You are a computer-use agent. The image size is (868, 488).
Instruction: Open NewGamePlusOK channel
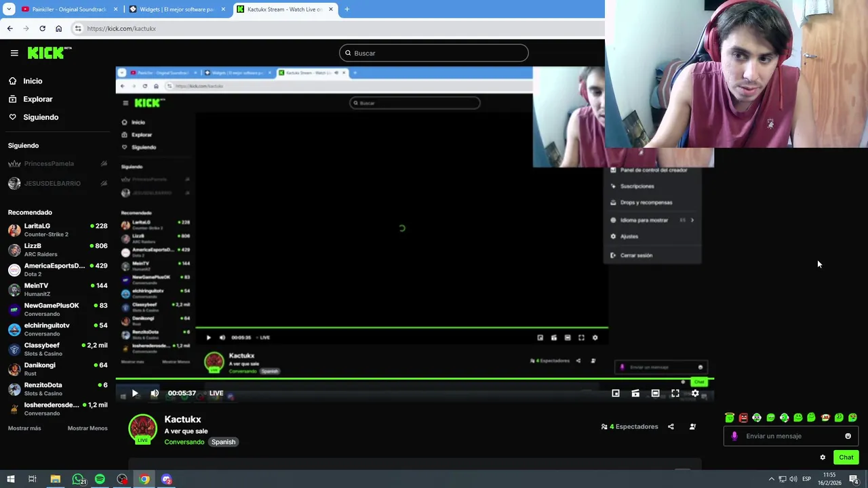tap(58, 309)
